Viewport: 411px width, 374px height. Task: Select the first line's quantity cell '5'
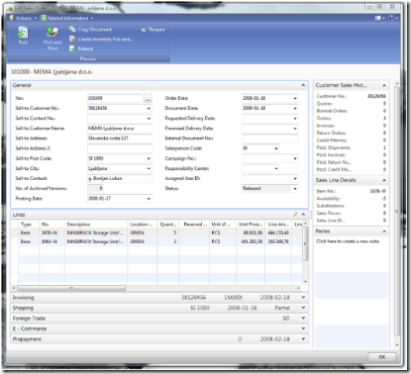168,233
